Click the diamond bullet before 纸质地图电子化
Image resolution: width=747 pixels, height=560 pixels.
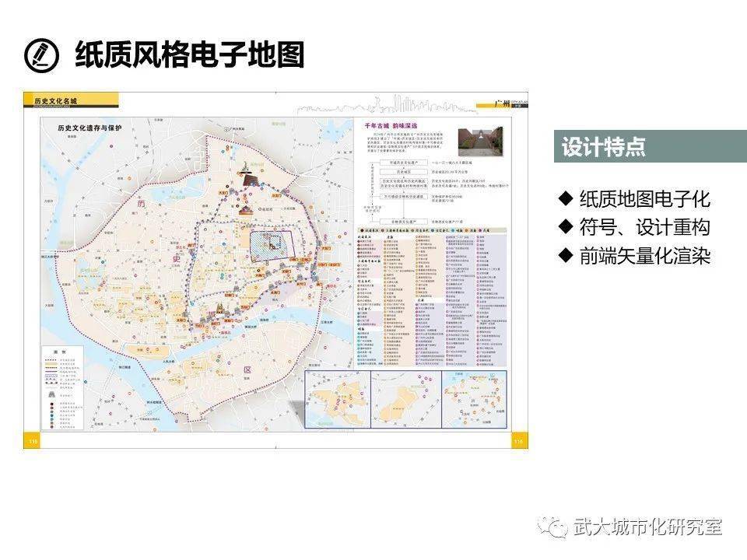coord(566,198)
